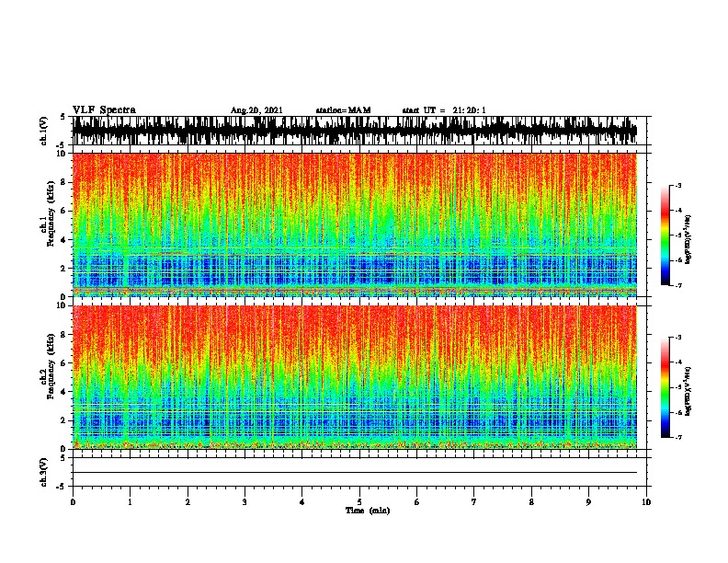Click time axis tick label "3"

tap(245, 501)
